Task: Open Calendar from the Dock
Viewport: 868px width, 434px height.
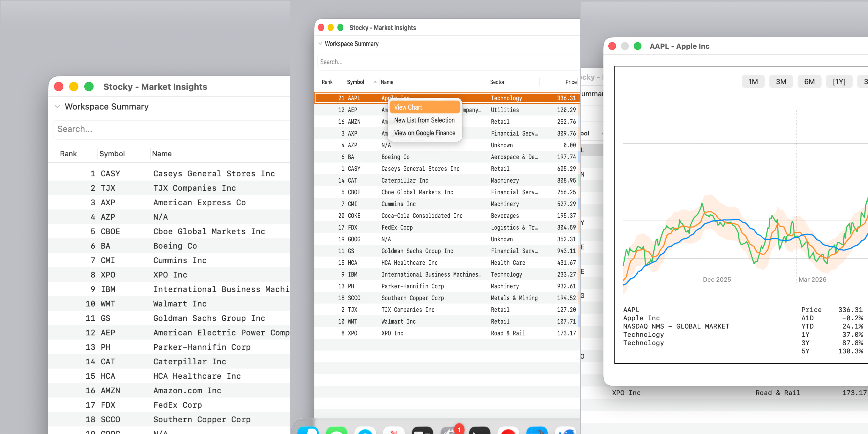Action: [x=393, y=430]
